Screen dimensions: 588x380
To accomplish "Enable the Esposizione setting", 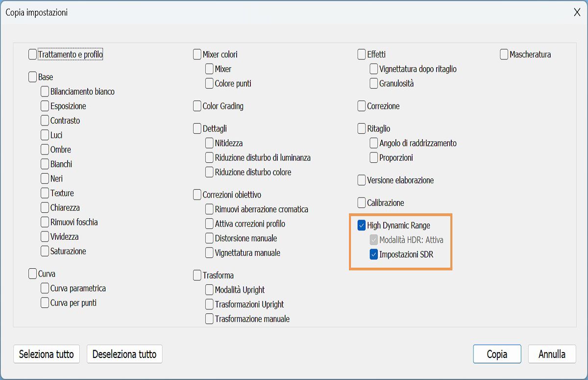I will (44, 106).
